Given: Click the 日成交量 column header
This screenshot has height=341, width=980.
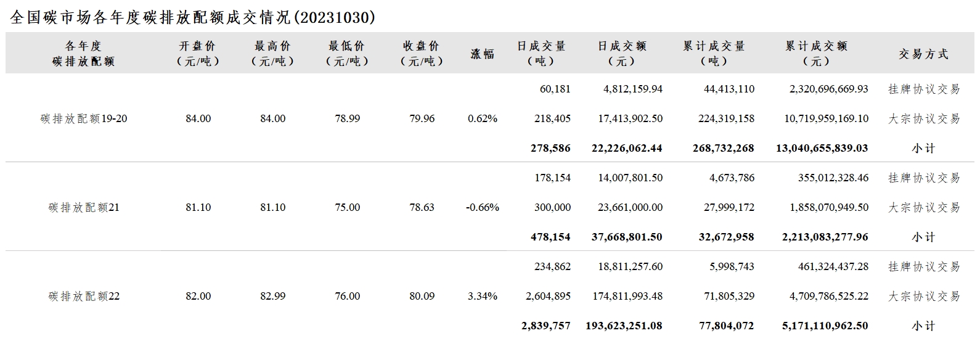Looking at the screenshot, I should tap(541, 54).
